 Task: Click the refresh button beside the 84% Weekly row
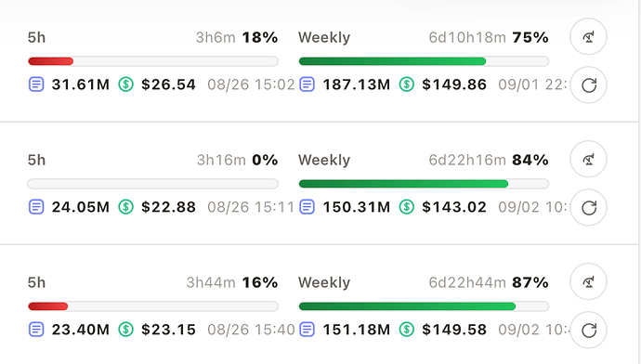pos(588,207)
